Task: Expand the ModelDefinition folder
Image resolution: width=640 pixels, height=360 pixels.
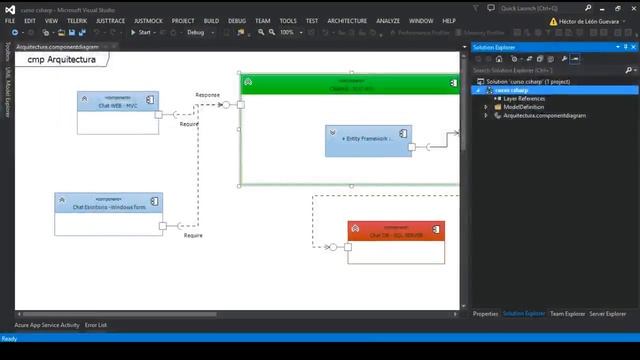Action: pos(486,107)
